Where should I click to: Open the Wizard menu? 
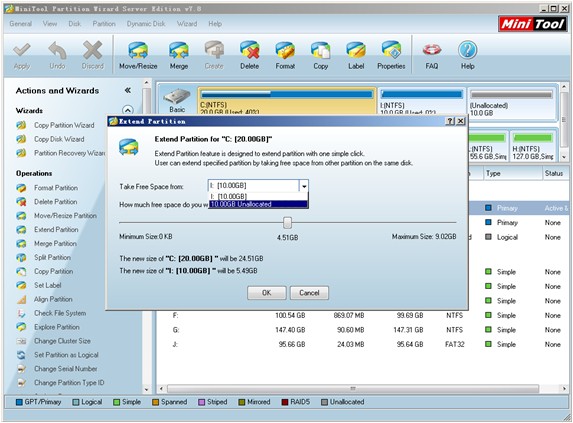click(187, 24)
